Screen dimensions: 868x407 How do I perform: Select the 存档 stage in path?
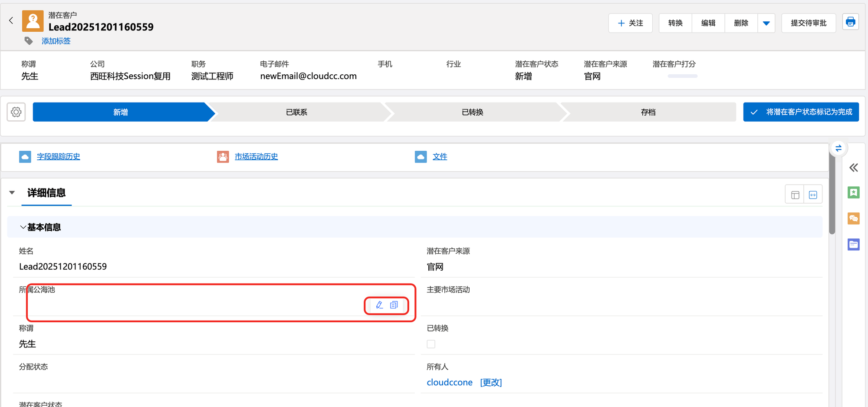pyautogui.click(x=648, y=112)
